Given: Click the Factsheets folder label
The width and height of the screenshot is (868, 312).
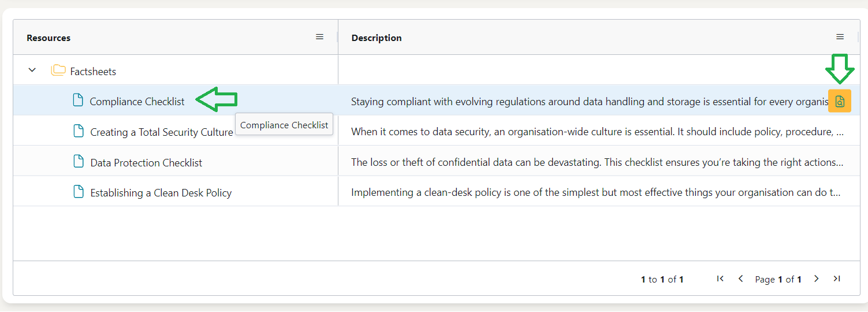Looking at the screenshot, I should point(93,72).
